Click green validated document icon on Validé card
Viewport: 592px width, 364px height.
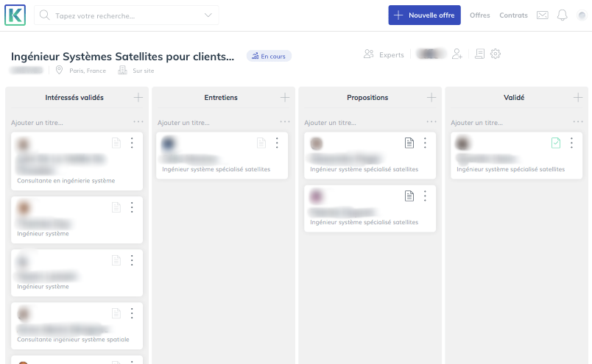tap(556, 143)
